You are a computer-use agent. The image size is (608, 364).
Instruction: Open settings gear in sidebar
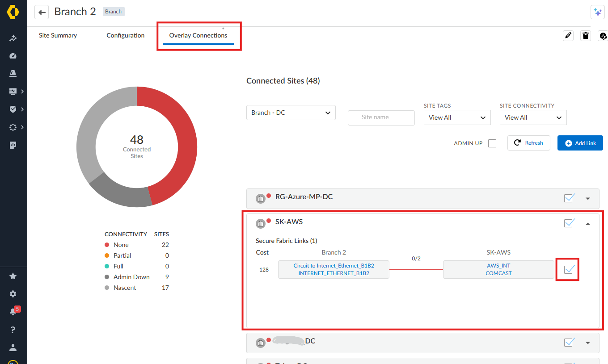[13, 294]
